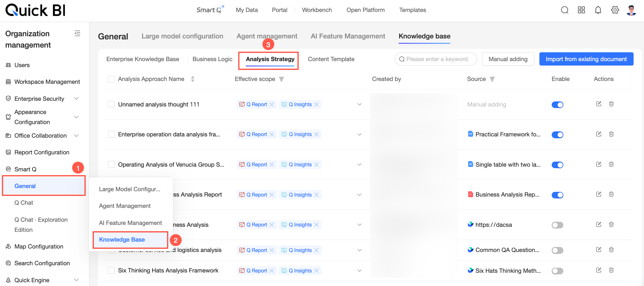
Task: Delete the https://dacsa source row
Action: point(611,225)
